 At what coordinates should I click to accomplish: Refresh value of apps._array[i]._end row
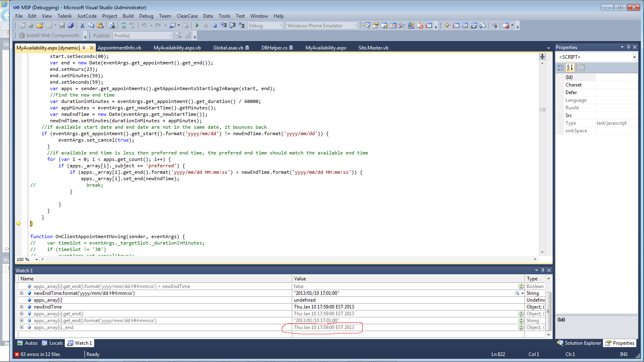click(521, 327)
